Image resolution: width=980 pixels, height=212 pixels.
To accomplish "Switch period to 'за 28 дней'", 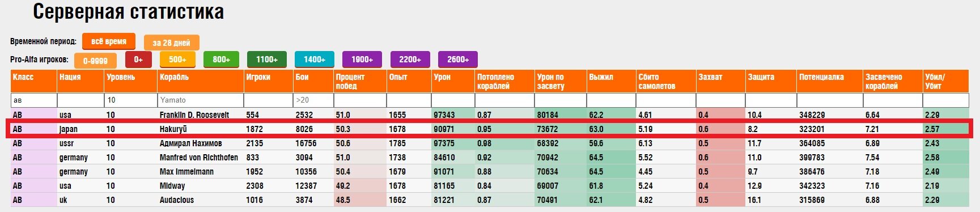I will coord(171,43).
